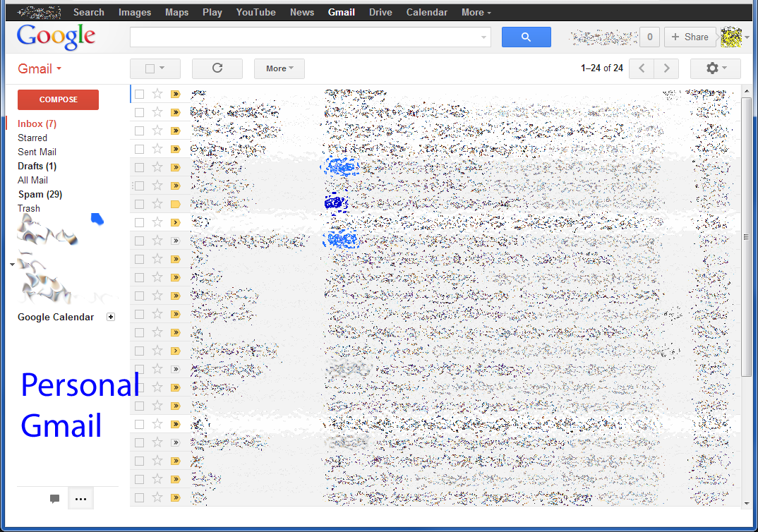Open News in the top black bar
This screenshot has width=758, height=532.
302,13
